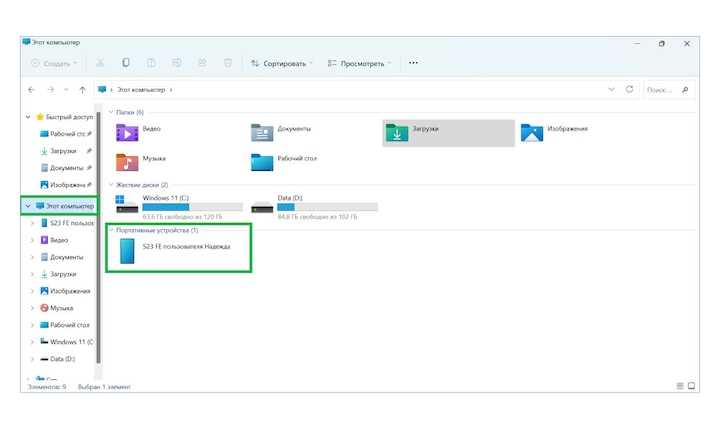Open pinned Загрузки under quick access
Screen dimensions: 720x429
pyautogui.click(x=66, y=151)
